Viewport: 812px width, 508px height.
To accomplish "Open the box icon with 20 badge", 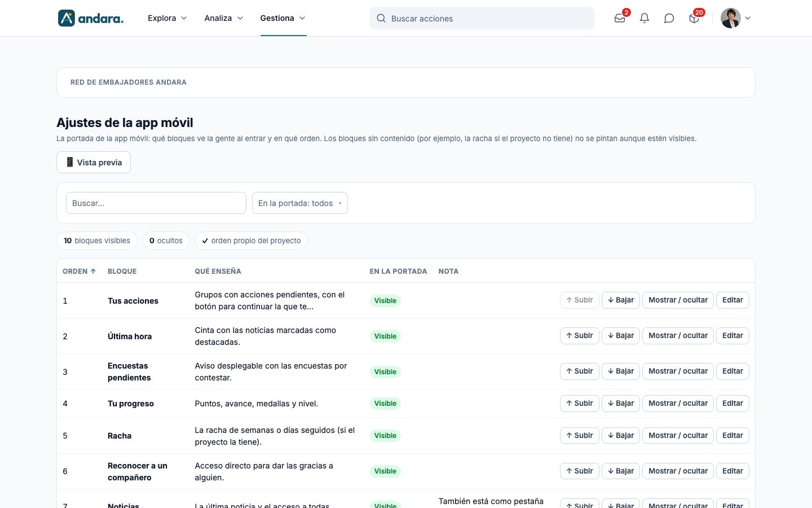I will pyautogui.click(x=694, y=18).
